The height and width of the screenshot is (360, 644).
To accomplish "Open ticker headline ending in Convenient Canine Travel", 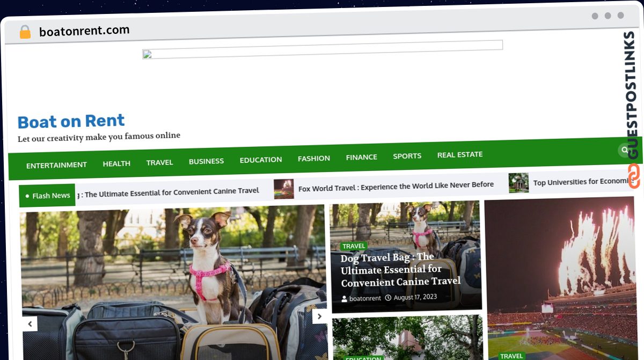I will (168, 192).
